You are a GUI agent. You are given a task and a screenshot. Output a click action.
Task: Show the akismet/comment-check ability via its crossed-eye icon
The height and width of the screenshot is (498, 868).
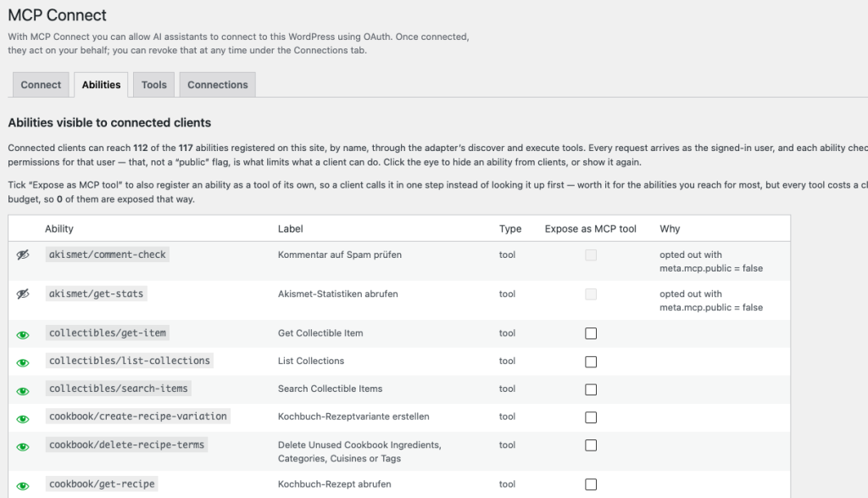coord(23,255)
